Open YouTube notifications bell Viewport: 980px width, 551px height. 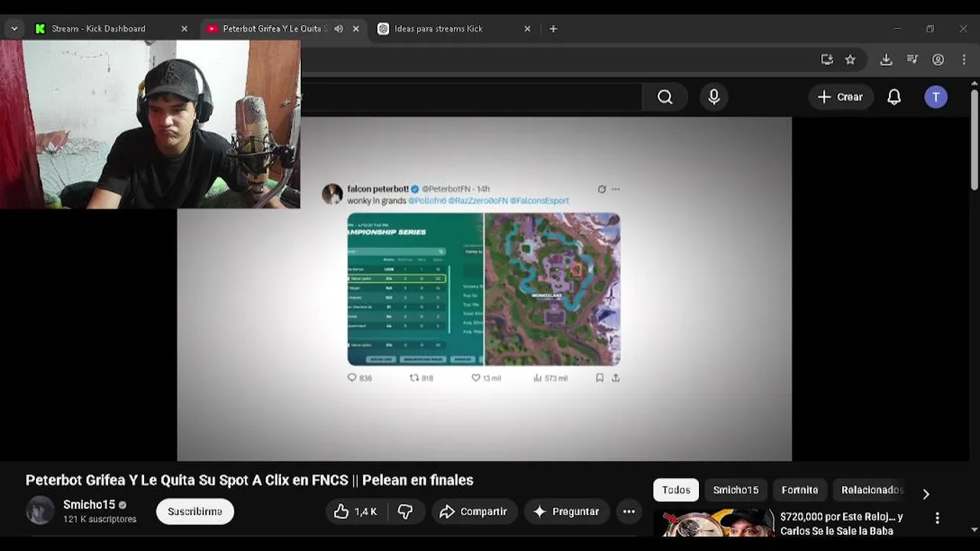pos(893,97)
